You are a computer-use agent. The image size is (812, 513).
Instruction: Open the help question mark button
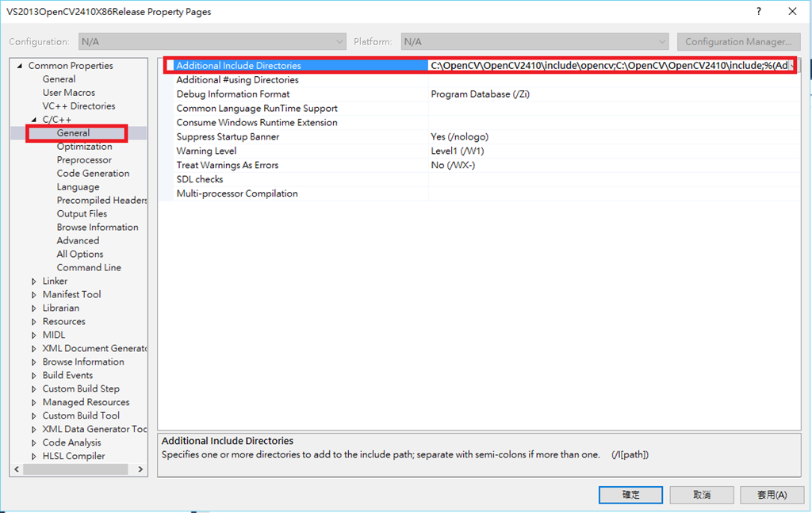759,11
